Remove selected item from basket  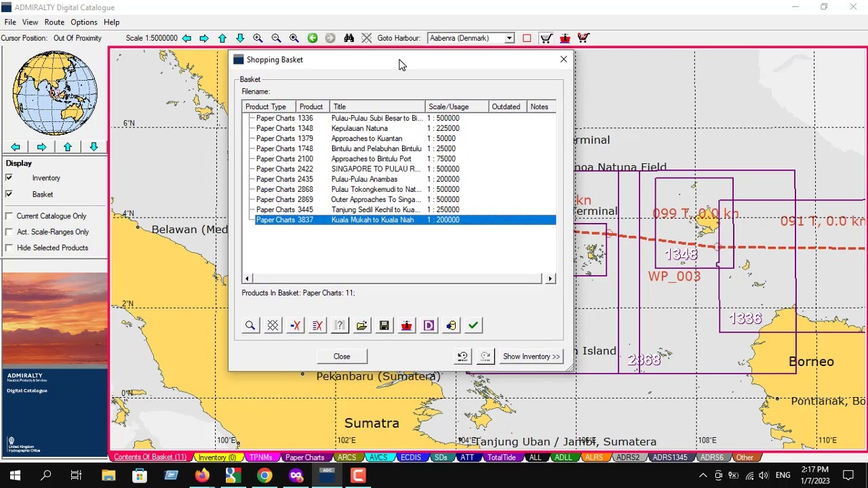point(295,326)
